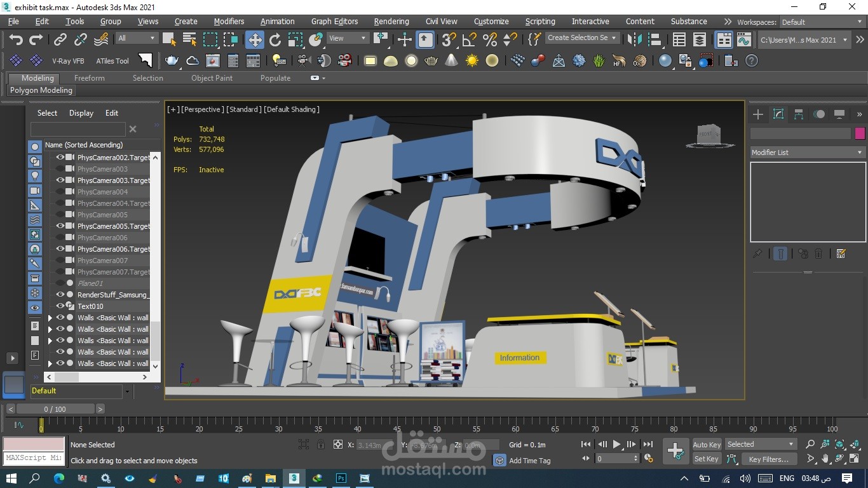This screenshot has height=488, width=868.
Task: Select the Pan View navigation tool
Action: [x=825, y=459]
